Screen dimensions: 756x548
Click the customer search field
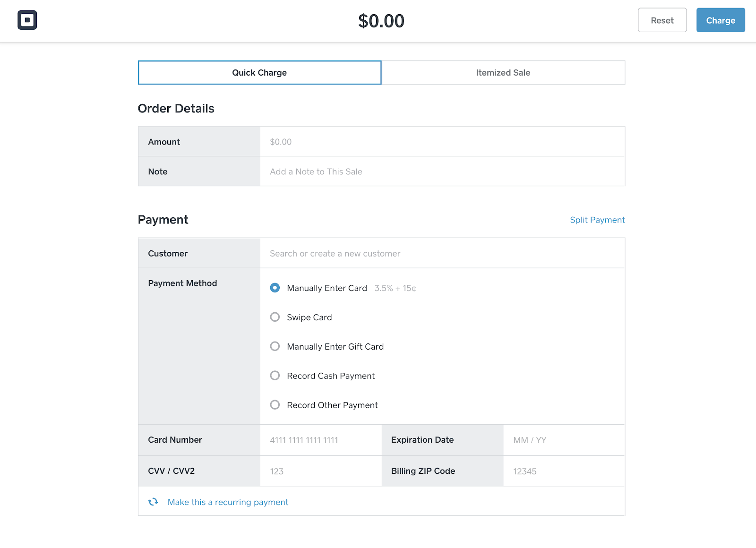pos(442,253)
